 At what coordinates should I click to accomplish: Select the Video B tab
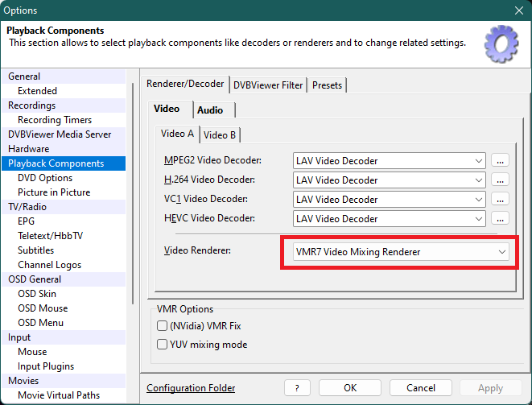220,135
